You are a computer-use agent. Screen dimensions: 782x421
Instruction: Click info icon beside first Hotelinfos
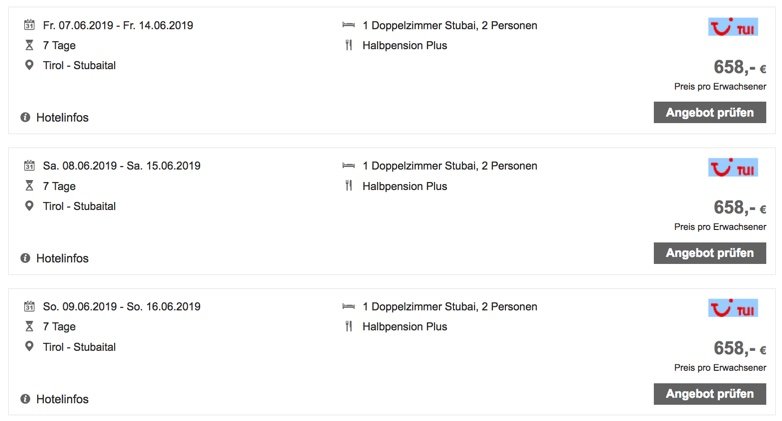click(x=25, y=117)
